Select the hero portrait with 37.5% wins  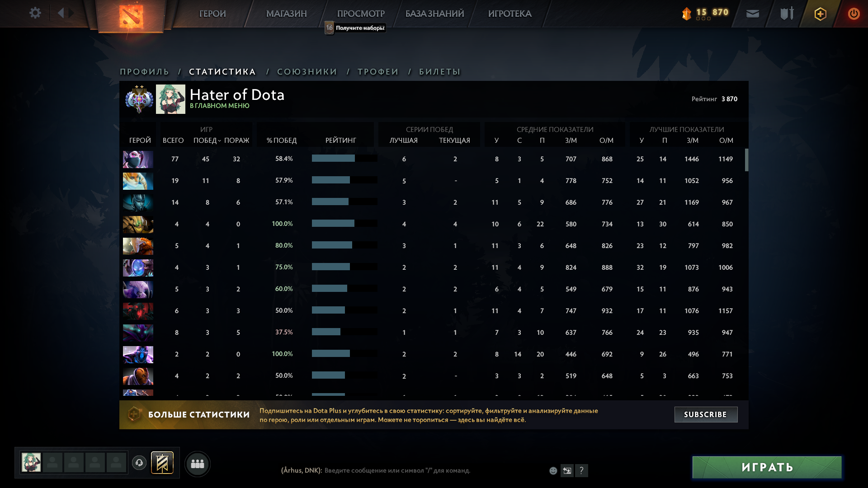(138, 333)
